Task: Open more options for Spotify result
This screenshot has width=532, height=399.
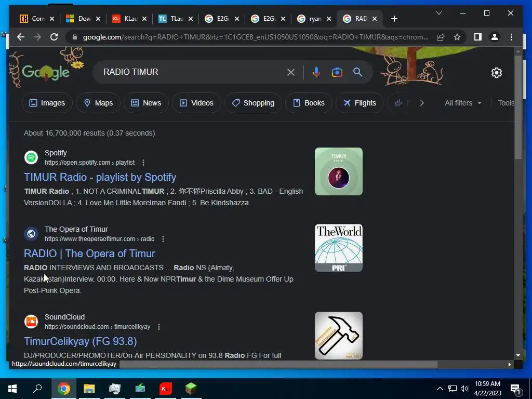Action: pyautogui.click(x=143, y=163)
